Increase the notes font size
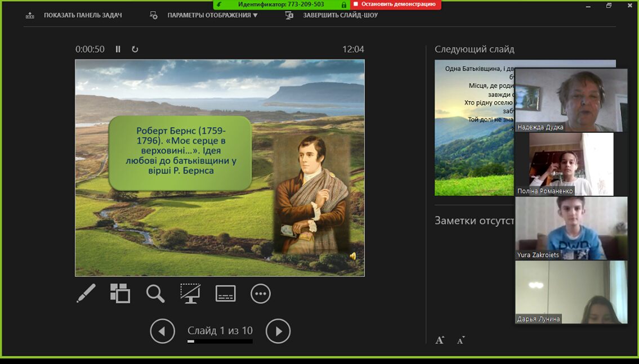 click(440, 340)
